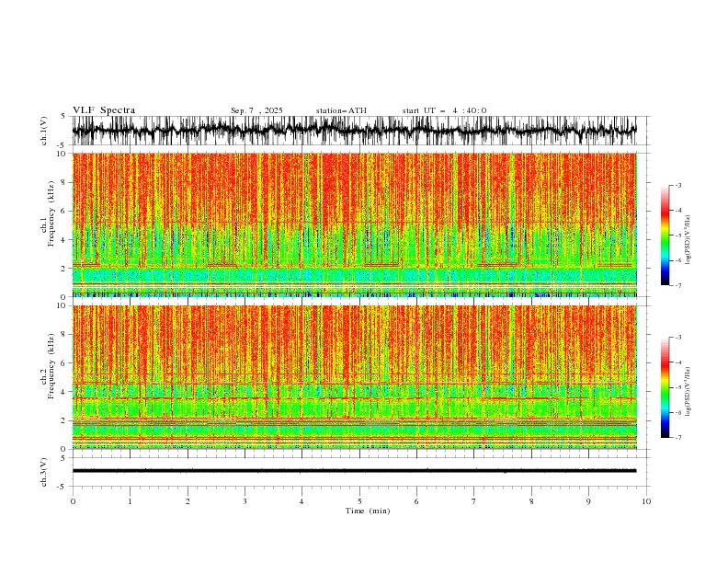Screen dimensions: 728x563
Task: Click the '-7' value on ch.2 colorbar
Action: click(x=677, y=438)
